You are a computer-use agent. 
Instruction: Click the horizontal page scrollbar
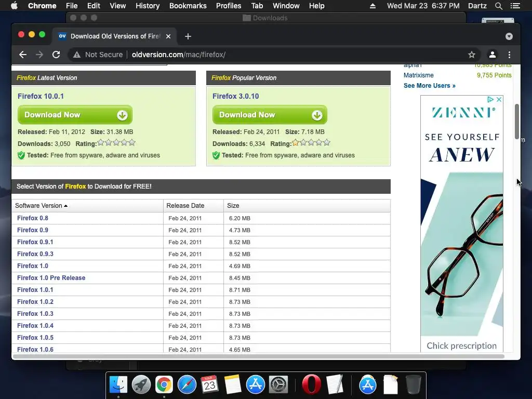click(259, 356)
